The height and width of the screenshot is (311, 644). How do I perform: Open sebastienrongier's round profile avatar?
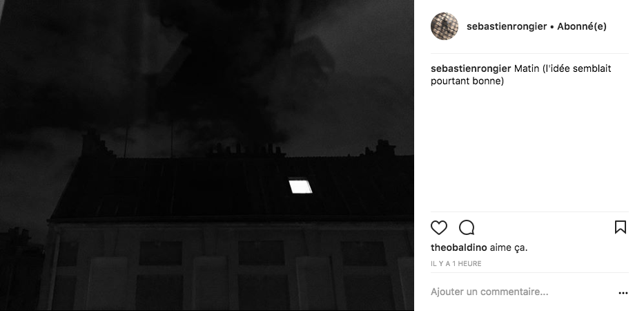click(x=445, y=26)
